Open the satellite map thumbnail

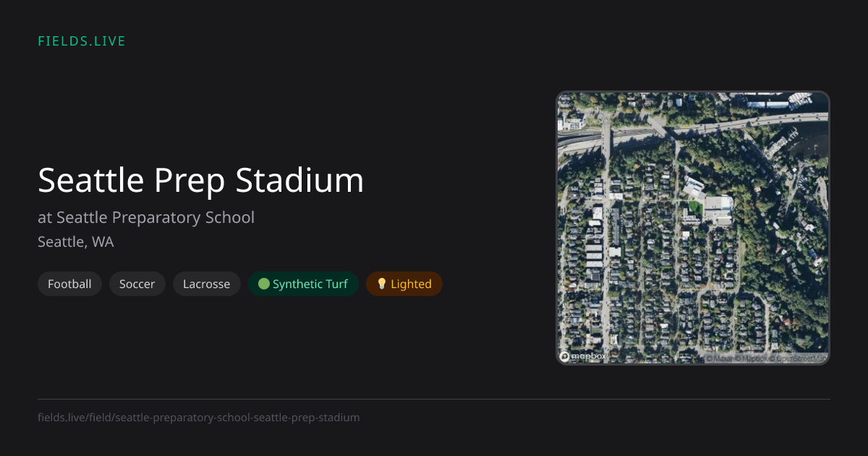(693, 228)
